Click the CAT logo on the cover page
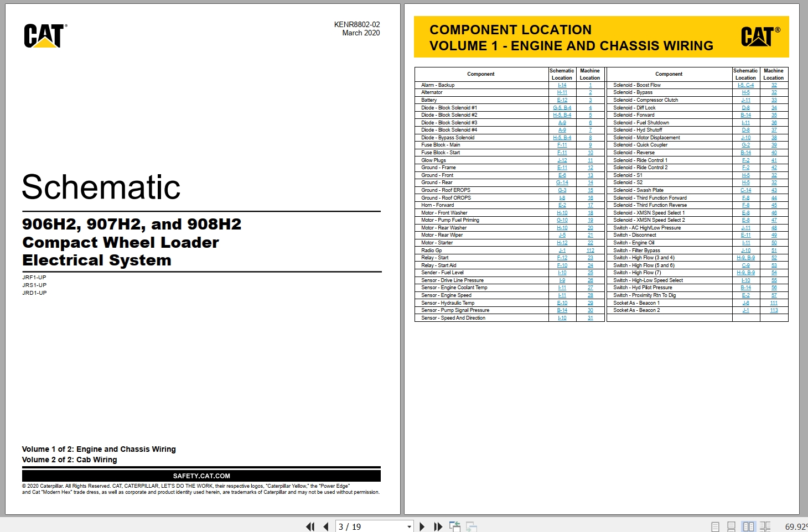Screen dimensions: 808x532 coord(45,36)
